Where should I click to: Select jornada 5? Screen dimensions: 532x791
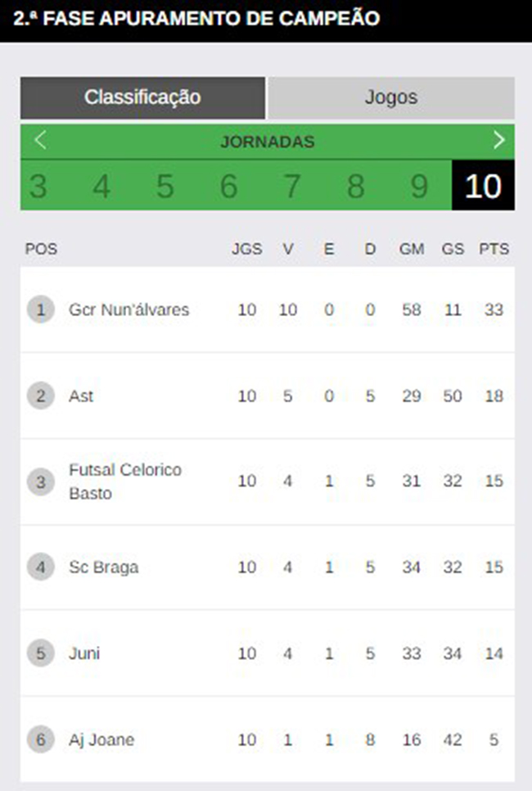coord(165,186)
